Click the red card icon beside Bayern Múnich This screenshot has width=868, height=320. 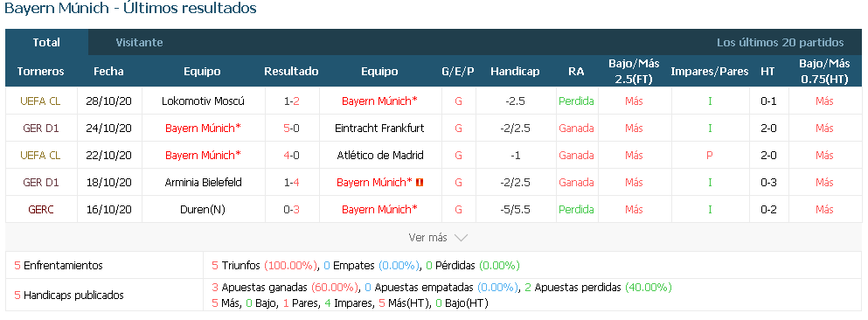(419, 183)
